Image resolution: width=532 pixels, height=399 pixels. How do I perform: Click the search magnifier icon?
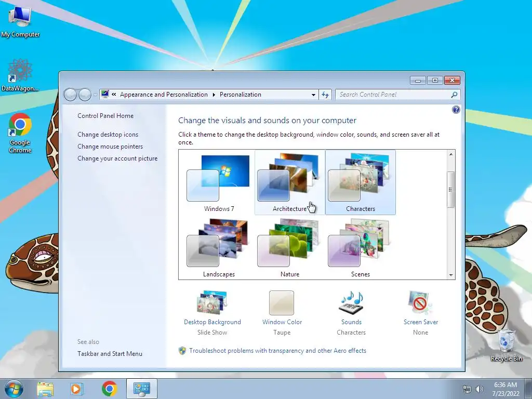click(454, 95)
